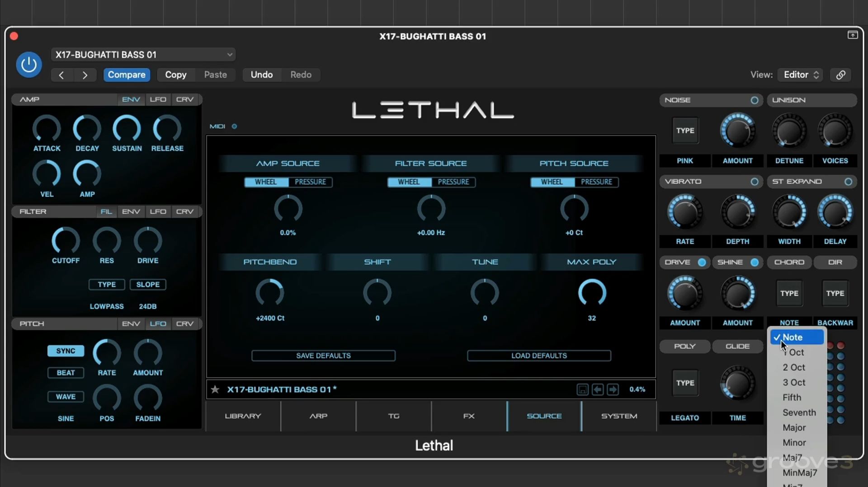
Task: Open the pitch CRV tab
Action: tap(184, 324)
